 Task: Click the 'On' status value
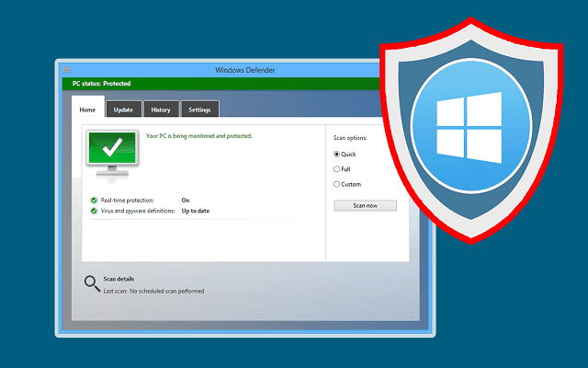click(186, 201)
